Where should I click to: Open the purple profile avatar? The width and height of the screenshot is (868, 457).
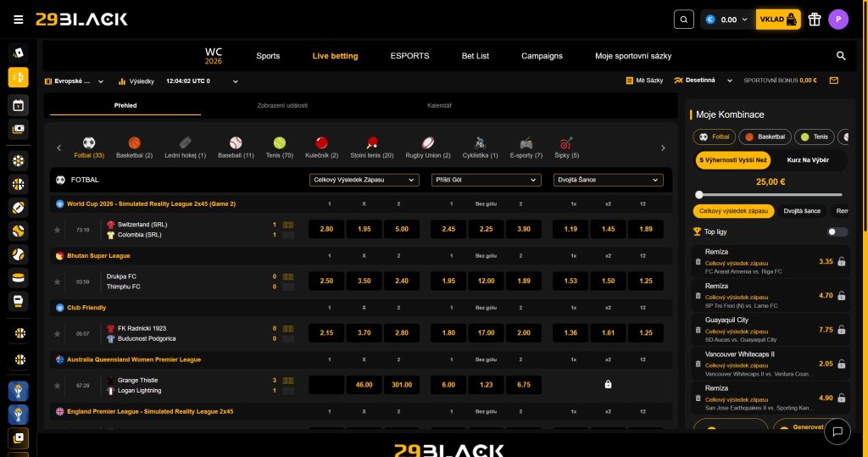coord(838,20)
